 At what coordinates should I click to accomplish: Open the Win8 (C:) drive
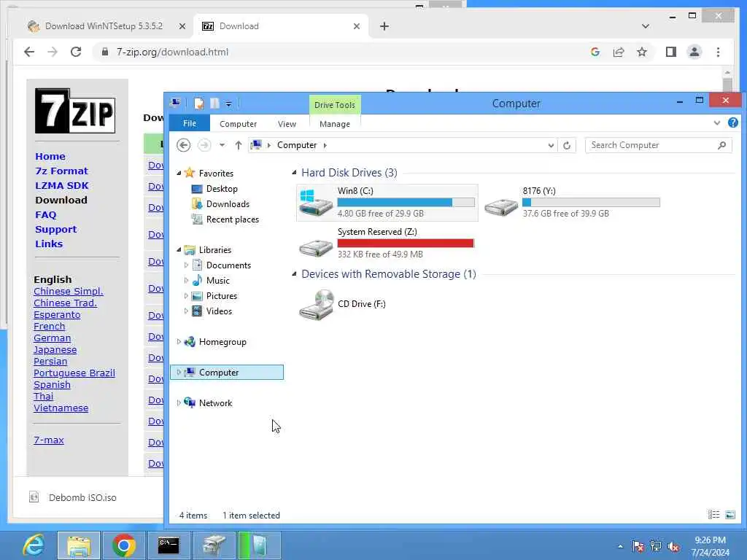(387, 203)
